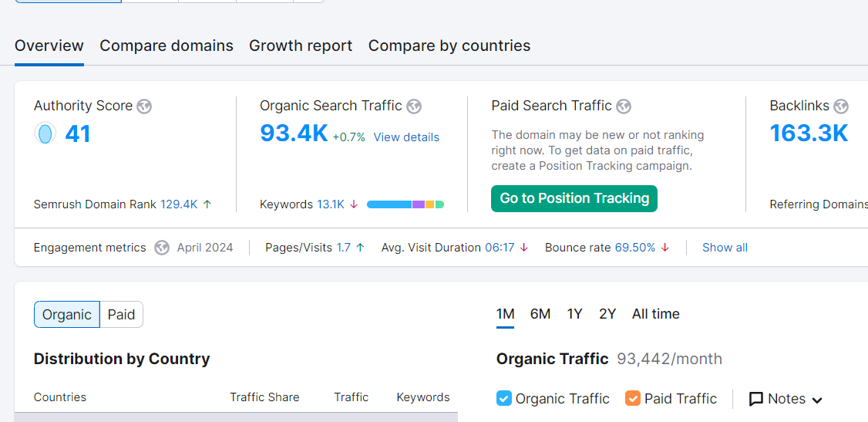Viewport: 868px width, 422px height.
Task: Click the Go to Position Tracking button
Action: pyautogui.click(x=574, y=198)
